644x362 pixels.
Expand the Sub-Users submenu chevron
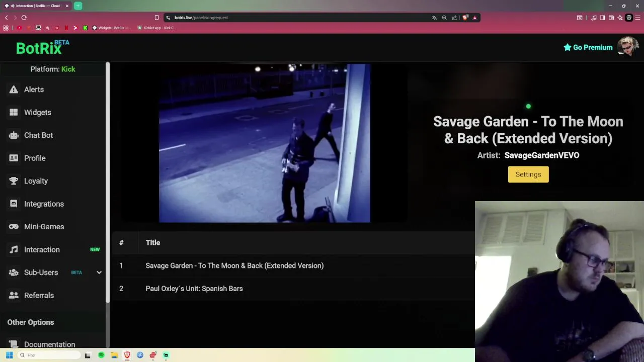coord(99,273)
